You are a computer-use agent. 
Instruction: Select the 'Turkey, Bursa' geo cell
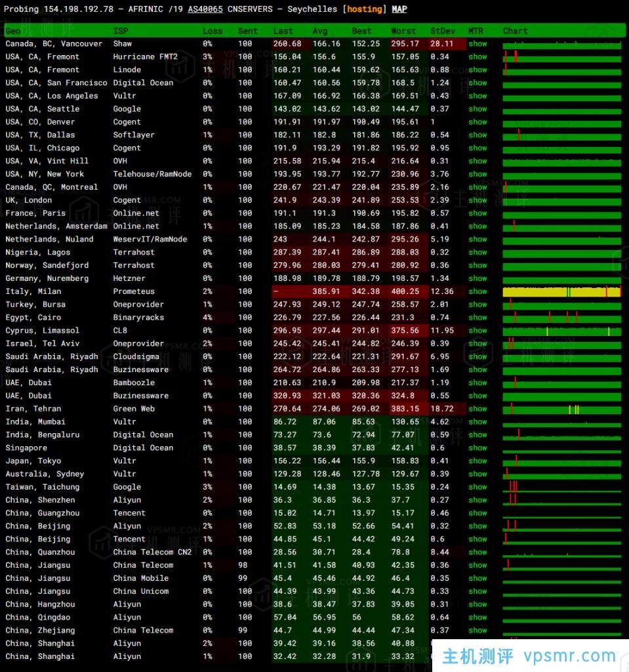pyautogui.click(x=35, y=304)
